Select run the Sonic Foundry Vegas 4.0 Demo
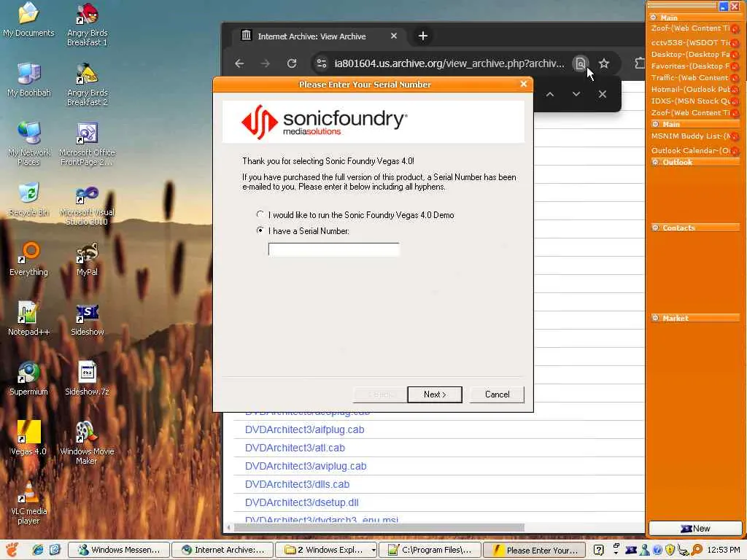Screen dimensions: 747x560 click(355, 215)
